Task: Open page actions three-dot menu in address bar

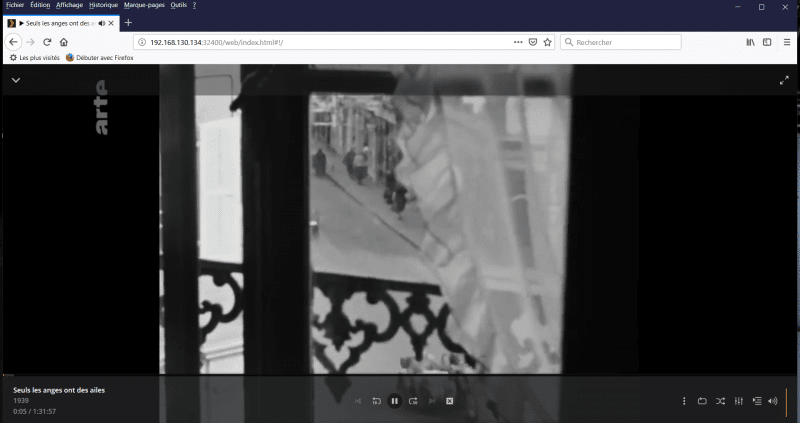Action: click(x=518, y=42)
